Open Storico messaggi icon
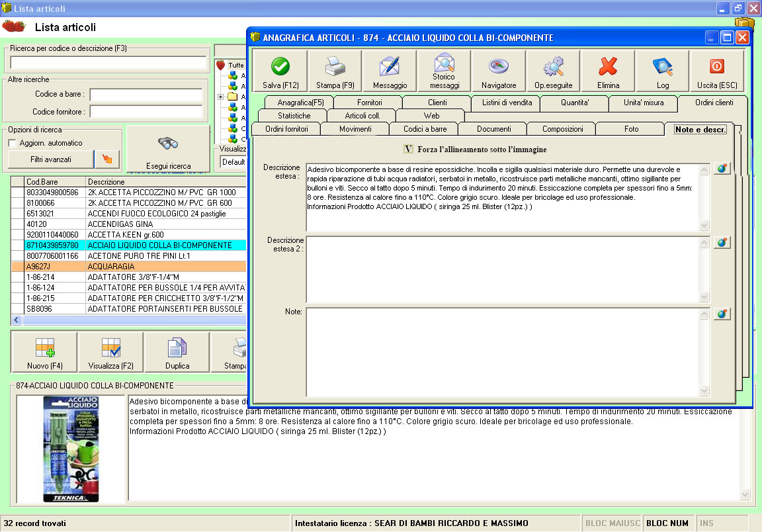Viewport: 762px width, 532px height. (x=444, y=64)
